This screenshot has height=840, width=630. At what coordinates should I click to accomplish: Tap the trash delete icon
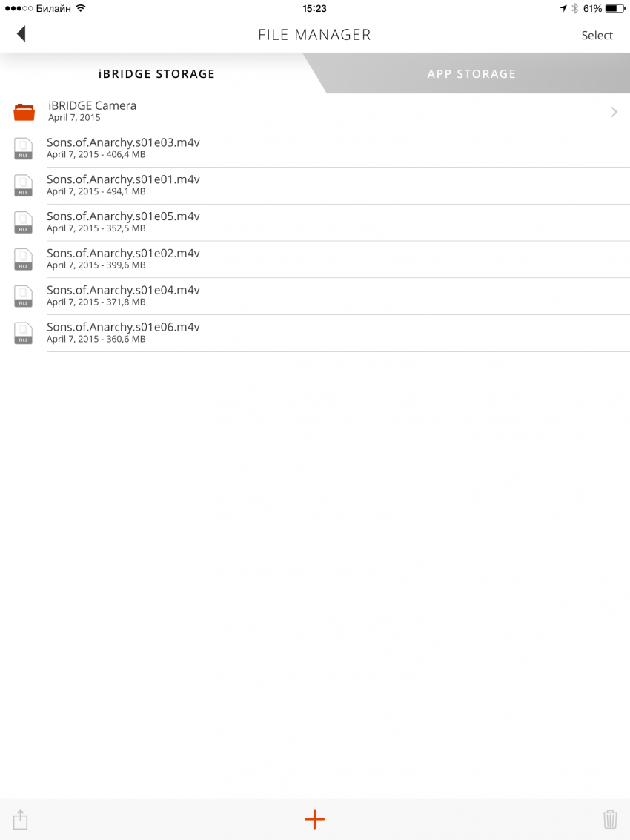(609, 819)
